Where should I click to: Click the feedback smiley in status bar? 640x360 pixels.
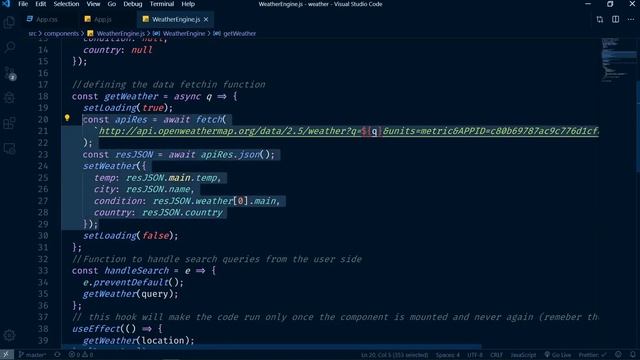[618, 355]
